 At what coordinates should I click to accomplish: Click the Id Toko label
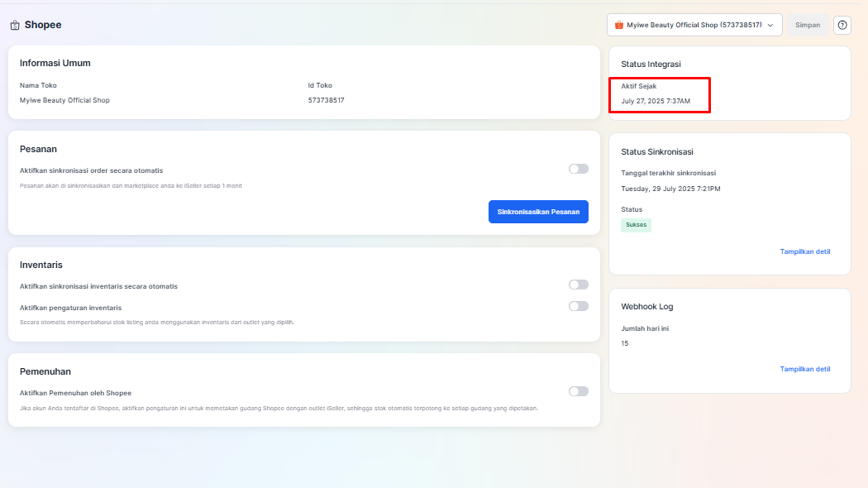coord(320,85)
